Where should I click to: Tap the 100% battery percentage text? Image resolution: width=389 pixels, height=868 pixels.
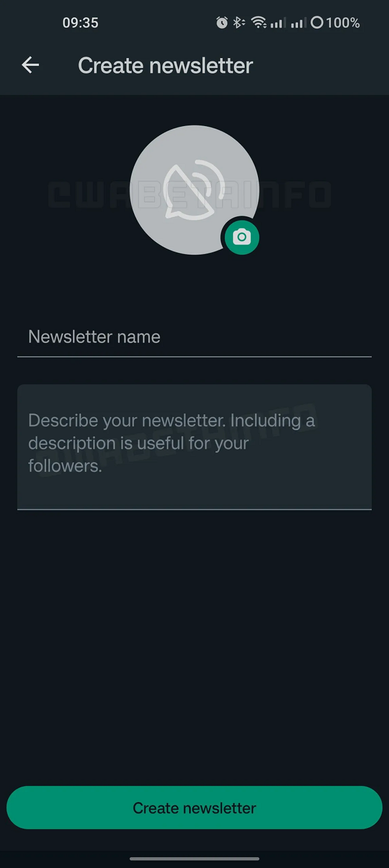pyautogui.click(x=343, y=23)
